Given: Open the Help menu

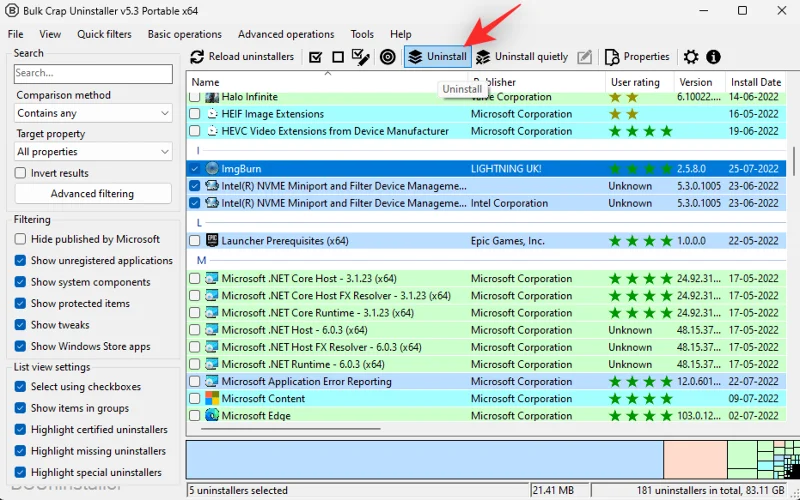Looking at the screenshot, I should tap(401, 34).
